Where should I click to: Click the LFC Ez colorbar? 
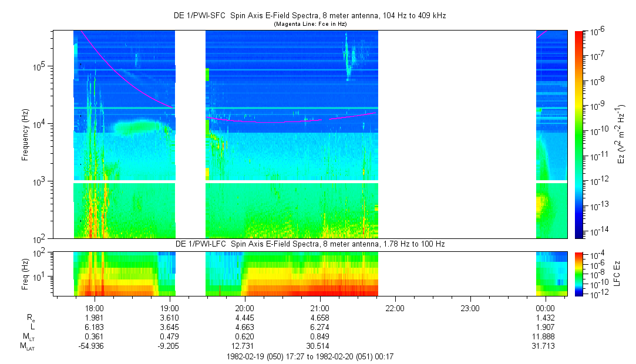pyautogui.click(x=578, y=273)
